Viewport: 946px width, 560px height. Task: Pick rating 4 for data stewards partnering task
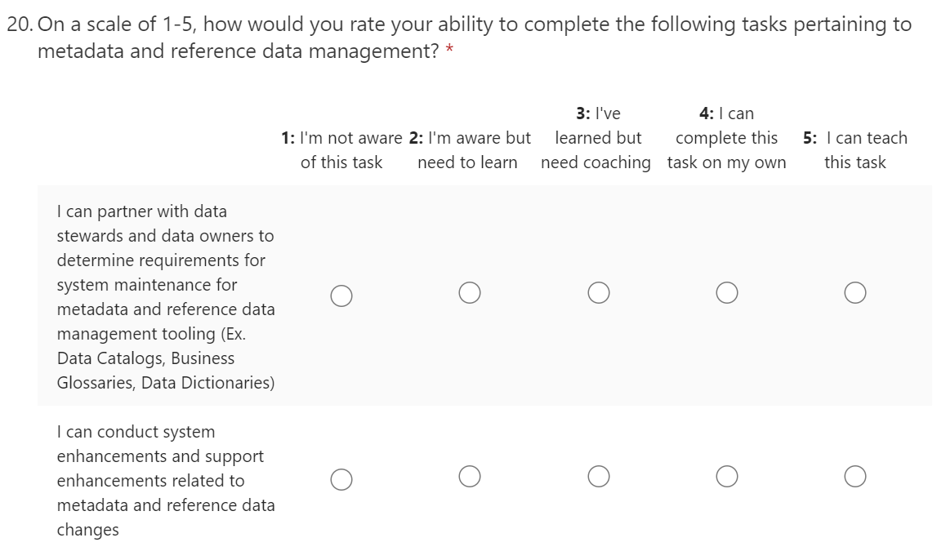pos(726,293)
